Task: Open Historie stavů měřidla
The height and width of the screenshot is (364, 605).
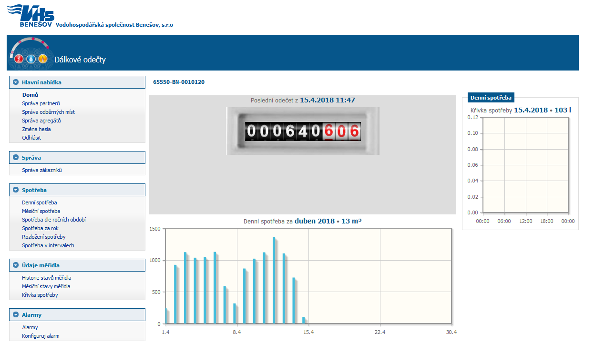Action: [47, 278]
